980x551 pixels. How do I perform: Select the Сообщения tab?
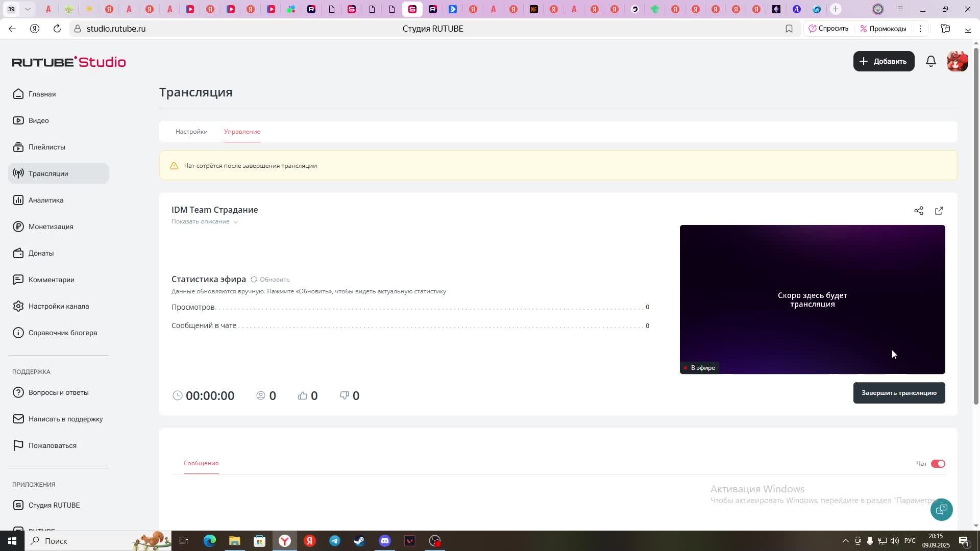pyautogui.click(x=200, y=463)
